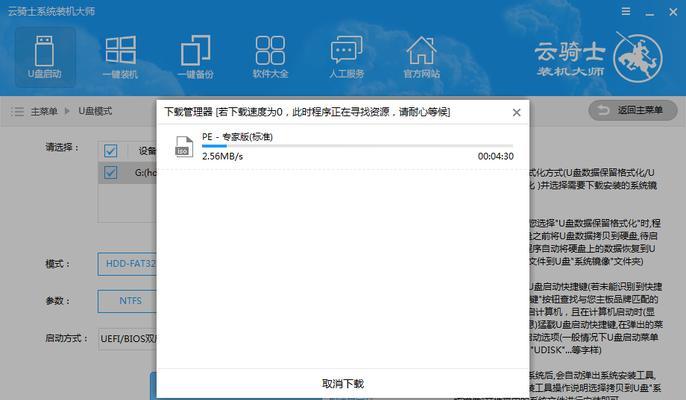The image size is (686, 400).
Task: Click the 2.56MB/s download speed
Action: tap(222, 156)
